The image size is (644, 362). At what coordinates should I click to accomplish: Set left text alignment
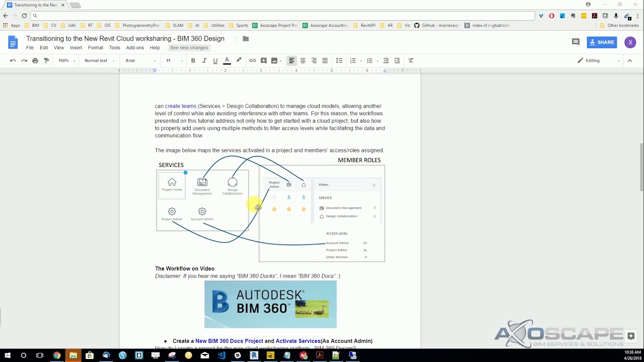tap(291, 60)
